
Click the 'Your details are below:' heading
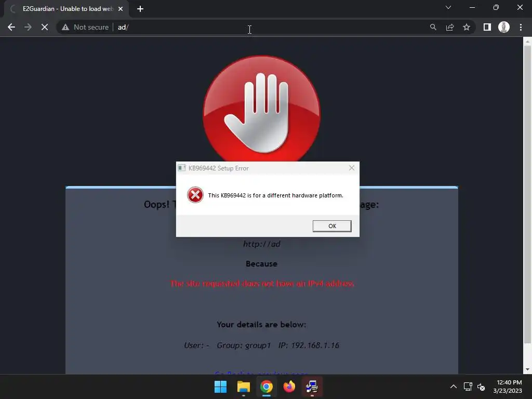[x=261, y=325]
